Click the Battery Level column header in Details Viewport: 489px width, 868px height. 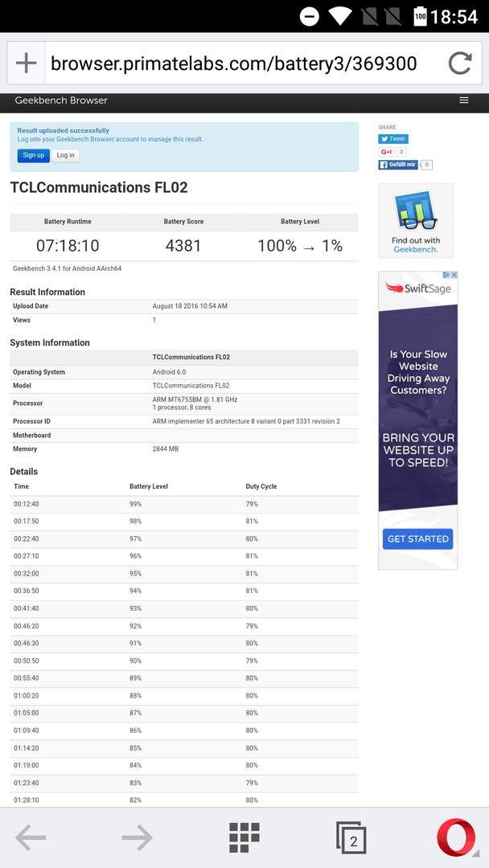click(x=149, y=486)
